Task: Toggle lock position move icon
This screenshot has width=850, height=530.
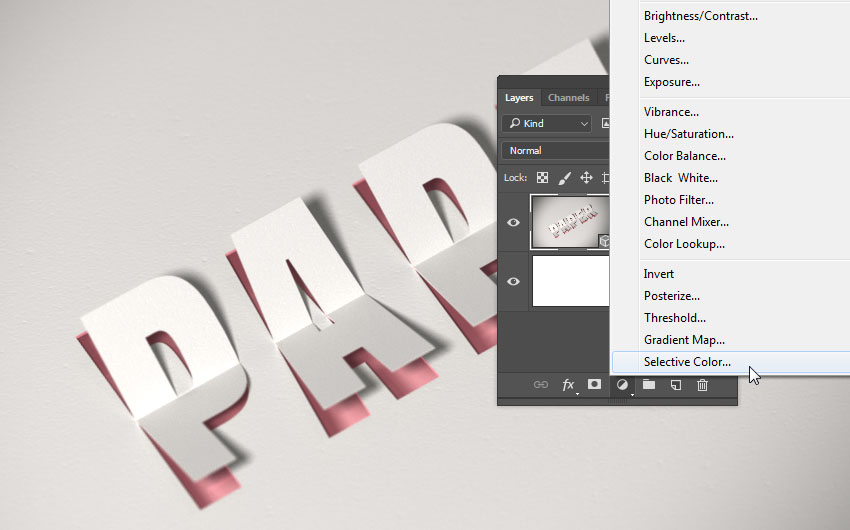Action: 586,178
